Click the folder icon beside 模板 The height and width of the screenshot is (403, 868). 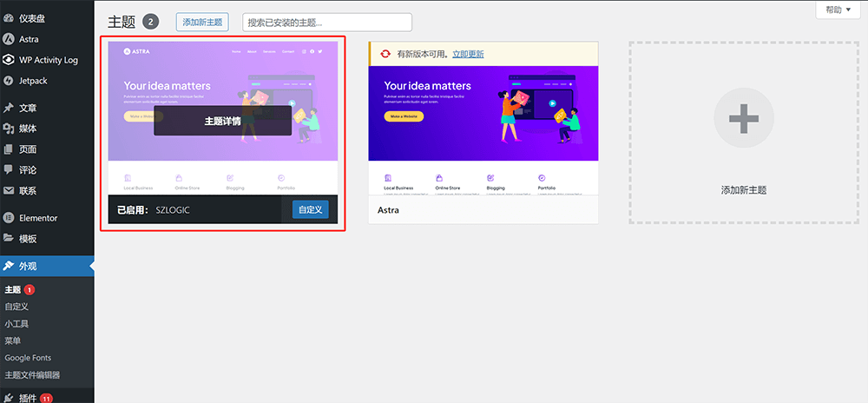tap(9, 239)
